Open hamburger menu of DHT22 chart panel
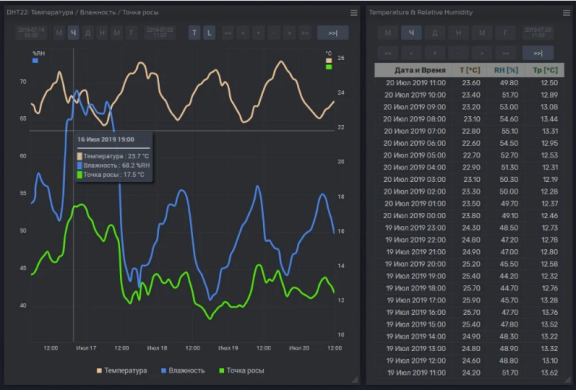This screenshot has height=390, width=576. [x=354, y=13]
